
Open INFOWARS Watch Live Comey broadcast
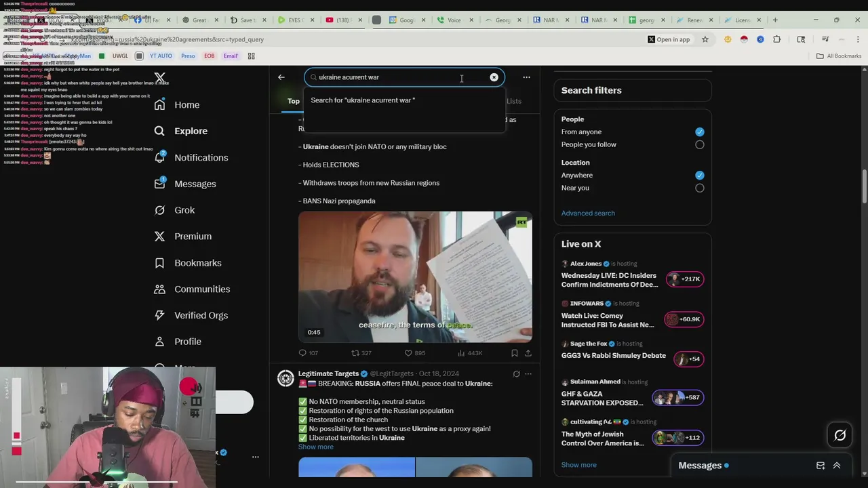608,320
